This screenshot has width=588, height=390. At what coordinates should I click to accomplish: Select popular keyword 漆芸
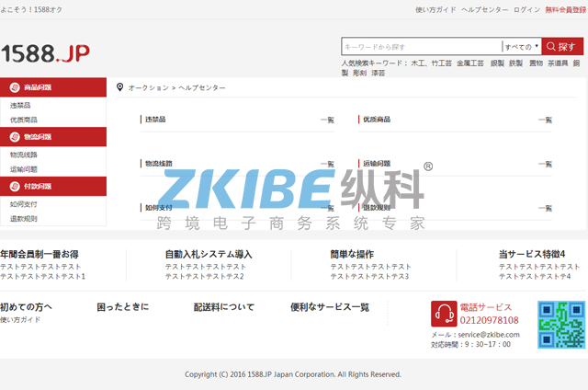tap(378, 73)
